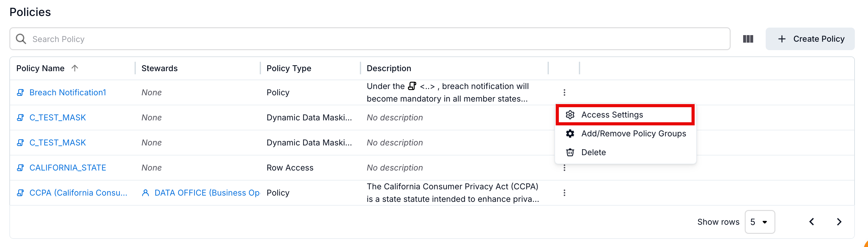The height and width of the screenshot is (247, 868).
Task: Open the Breach Notification1 policy link
Action: click(67, 92)
